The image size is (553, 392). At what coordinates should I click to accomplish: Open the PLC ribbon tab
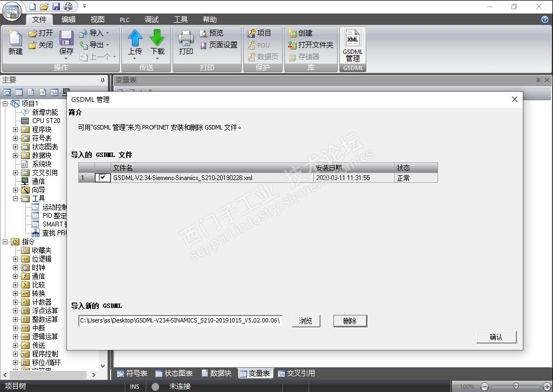(x=125, y=20)
